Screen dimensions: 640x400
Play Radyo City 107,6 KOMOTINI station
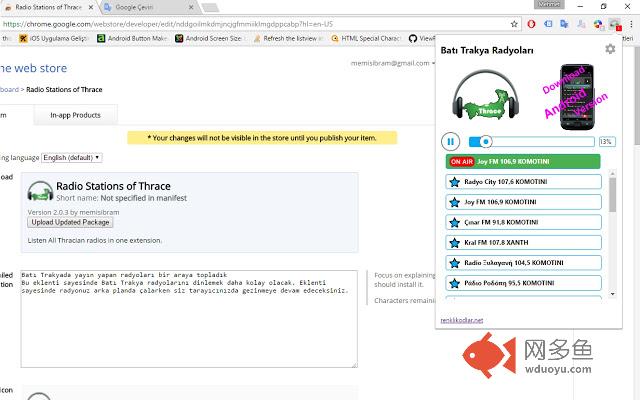(523, 182)
